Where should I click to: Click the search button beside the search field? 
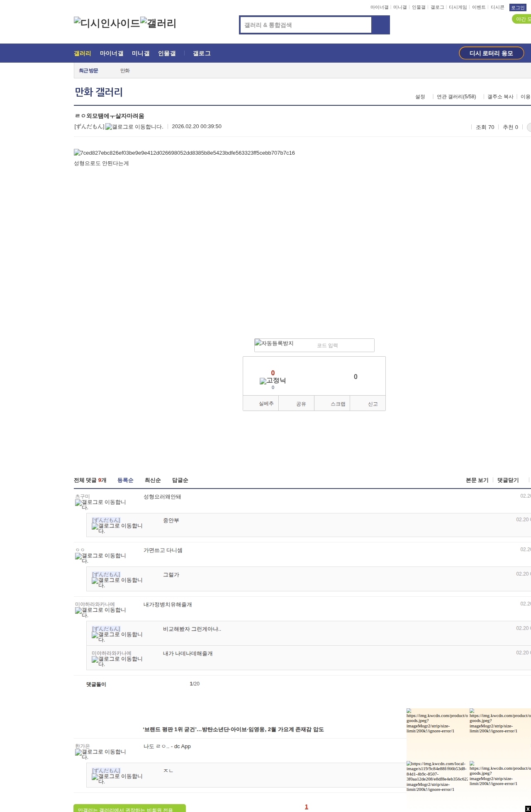coord(380,25)
